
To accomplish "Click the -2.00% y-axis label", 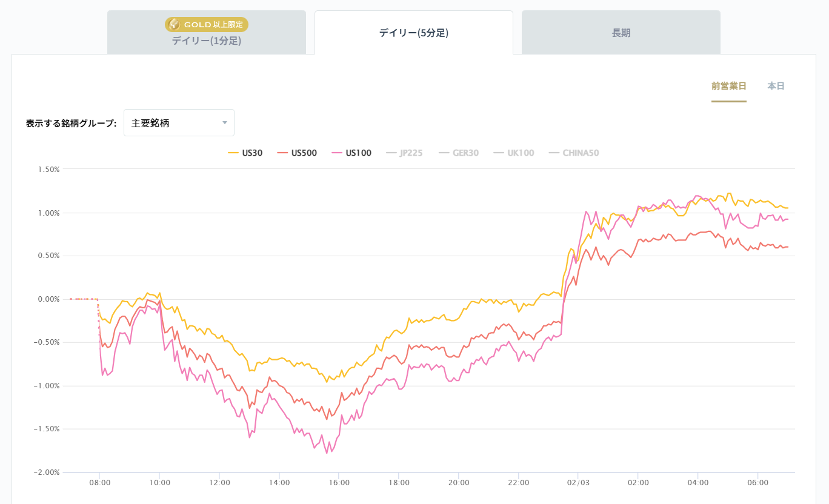I will coord(48,472).
